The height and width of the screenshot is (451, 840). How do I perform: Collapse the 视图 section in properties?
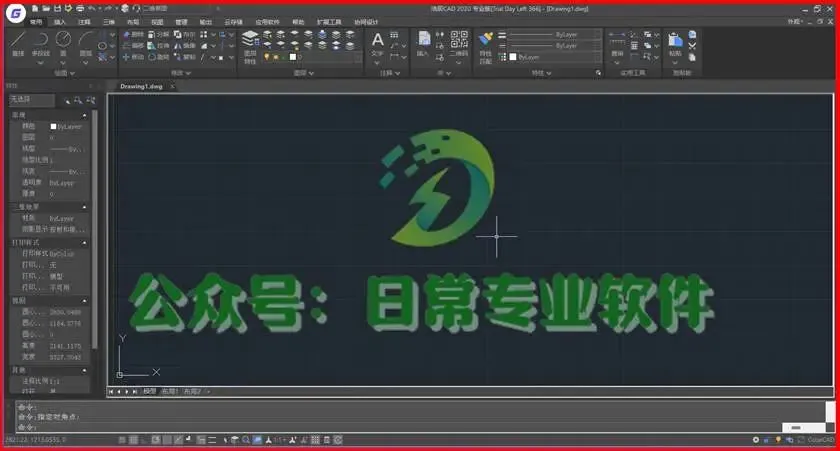click(84, 301)
